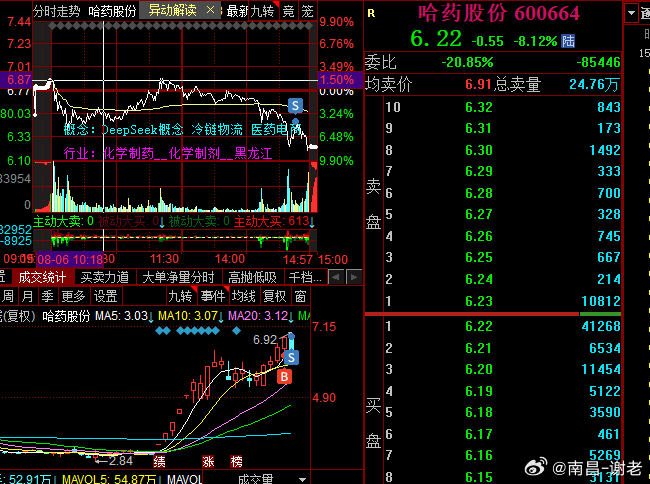650x484 pixels.
Task: Click the 6.87 crosshair price label
Action: tap(19, 80)
